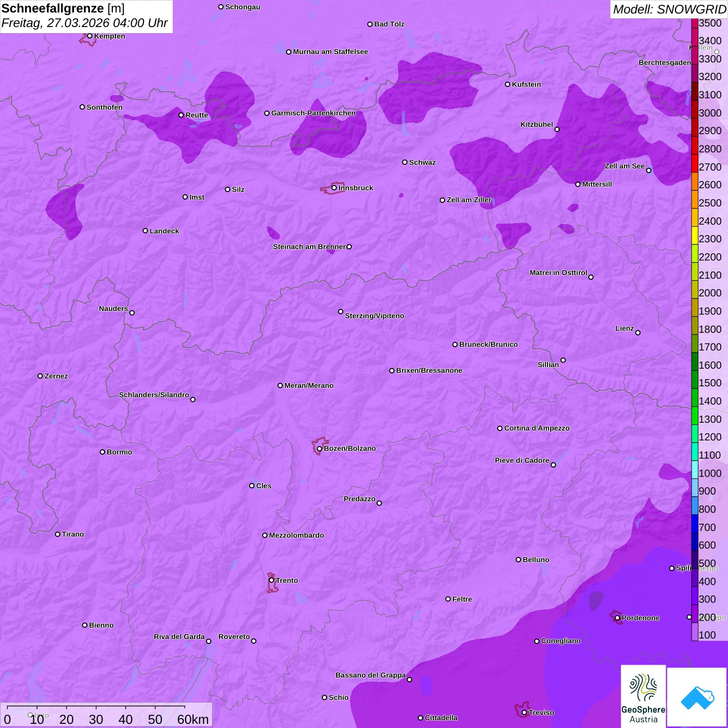Select the 1500 m green legend color
This screenshot has height=728, width=728.
pyautogui.click(x=695, y=380)
